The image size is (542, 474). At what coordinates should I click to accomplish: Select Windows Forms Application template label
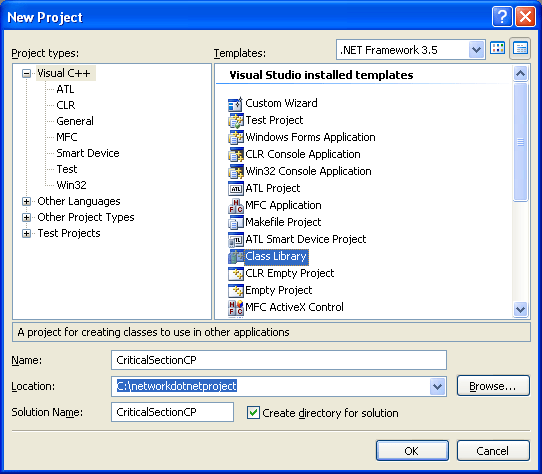310,137
